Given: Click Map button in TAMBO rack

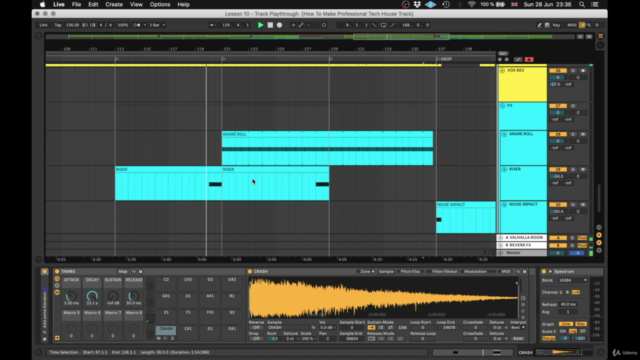Looking at the screenshot, I should coord(122,271).
